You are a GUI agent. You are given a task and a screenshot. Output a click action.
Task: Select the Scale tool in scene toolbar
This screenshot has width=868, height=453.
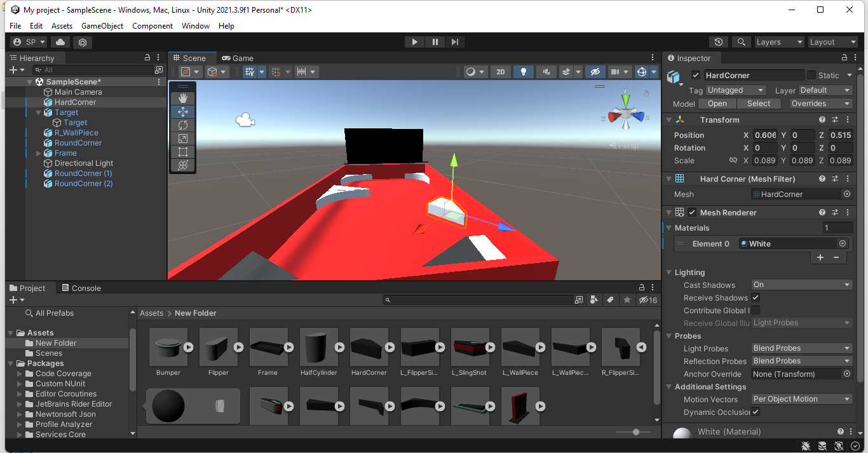point(183,139)
